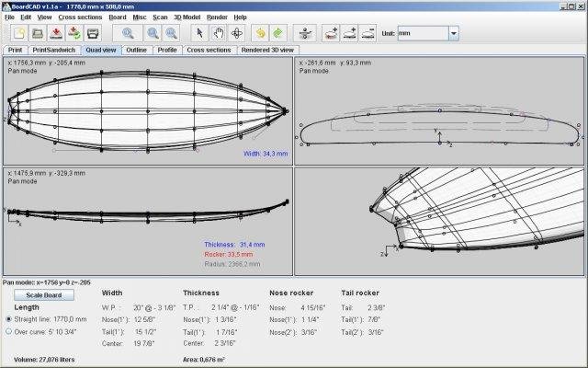Click the rocker profile view pane
The height and width of the screenshot is (368, 588).
click(148, 221)
